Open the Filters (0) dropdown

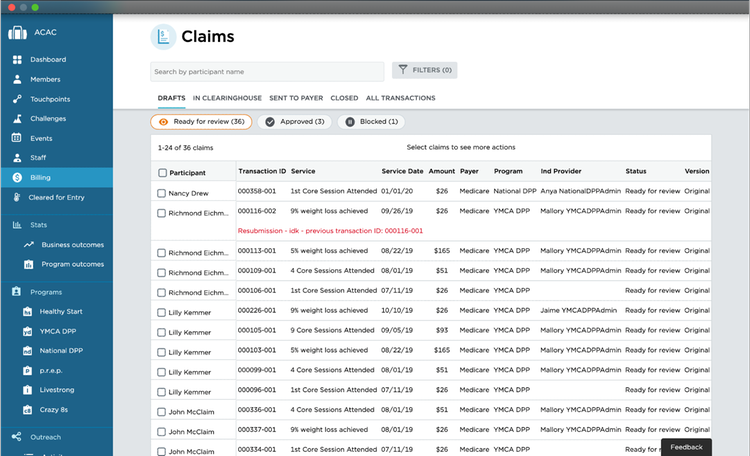coord(425,70)
